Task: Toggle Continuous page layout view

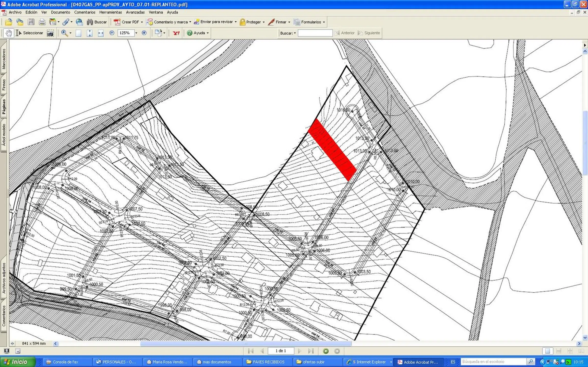Action: pos(559,351)
